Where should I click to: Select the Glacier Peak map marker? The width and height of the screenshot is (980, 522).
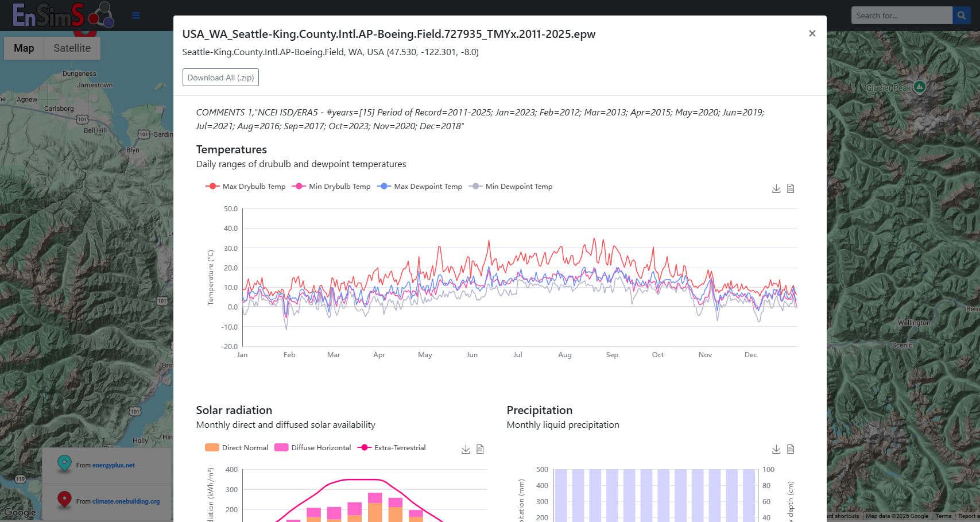[920, 87]
